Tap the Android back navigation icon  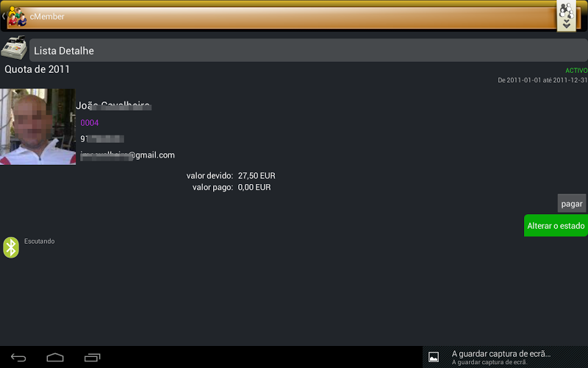click(18, 358)
